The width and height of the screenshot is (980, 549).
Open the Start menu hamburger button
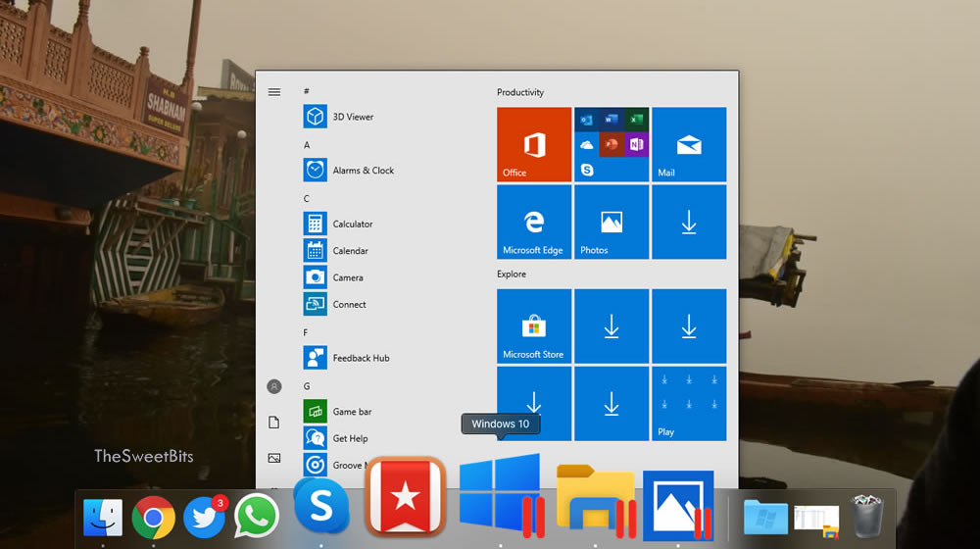[x=273, y=92]
